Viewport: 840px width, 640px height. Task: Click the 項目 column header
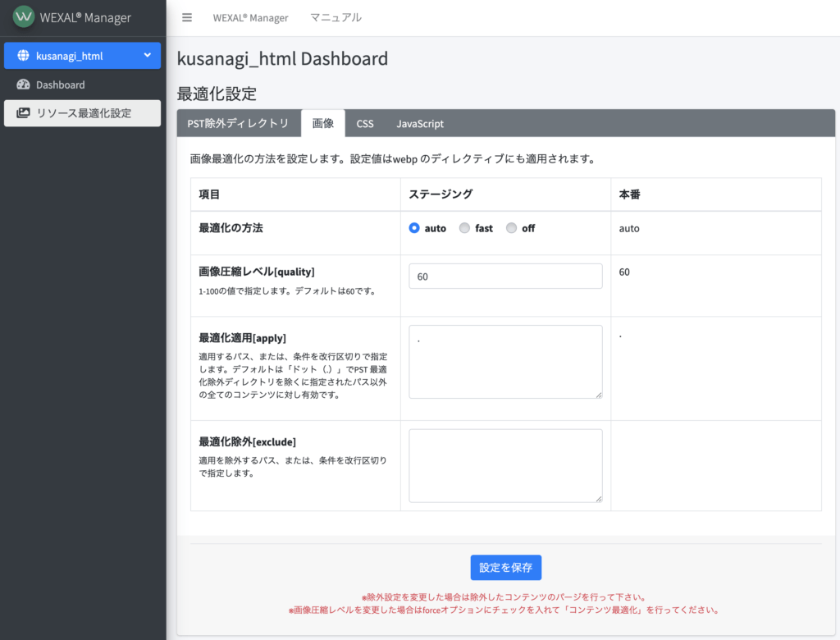pyautogui.click(x=209, y=194)
